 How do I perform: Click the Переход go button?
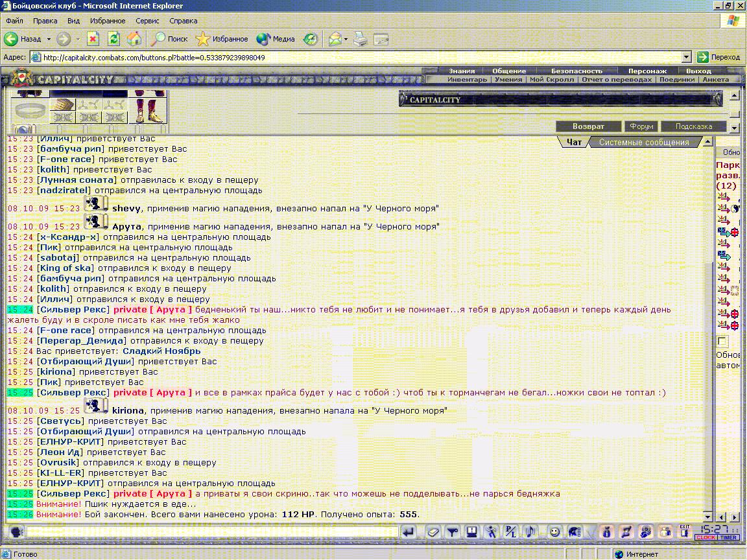[x=719, y=57]
